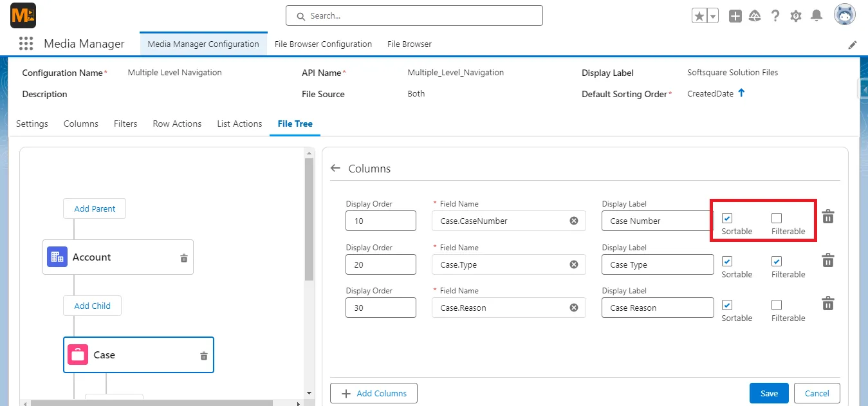The height and width of the screenshot is (406, 868).
Task: Enable Filterable for Case Number
Action: click(777, 217)
